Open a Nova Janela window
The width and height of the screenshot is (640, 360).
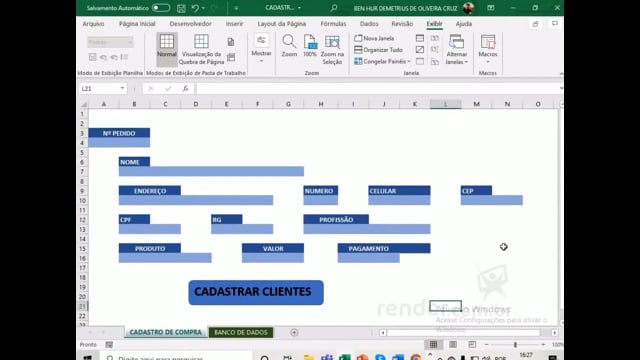coord(374,38)
